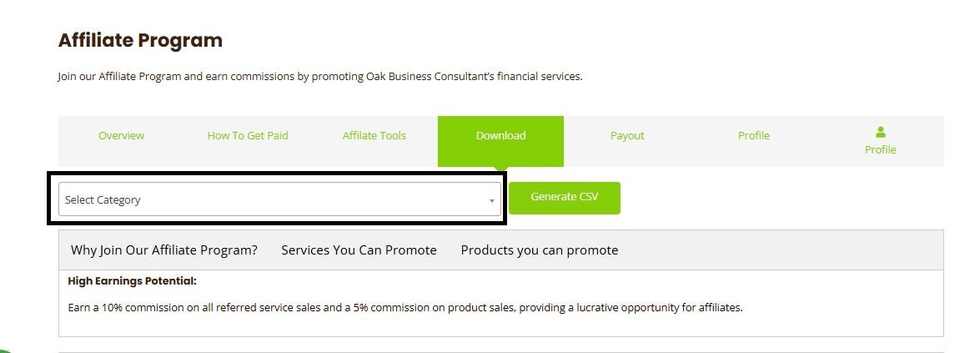Select the active Download tab
Viewport: 980px width, 353px height.
click(x=500, y=136)
